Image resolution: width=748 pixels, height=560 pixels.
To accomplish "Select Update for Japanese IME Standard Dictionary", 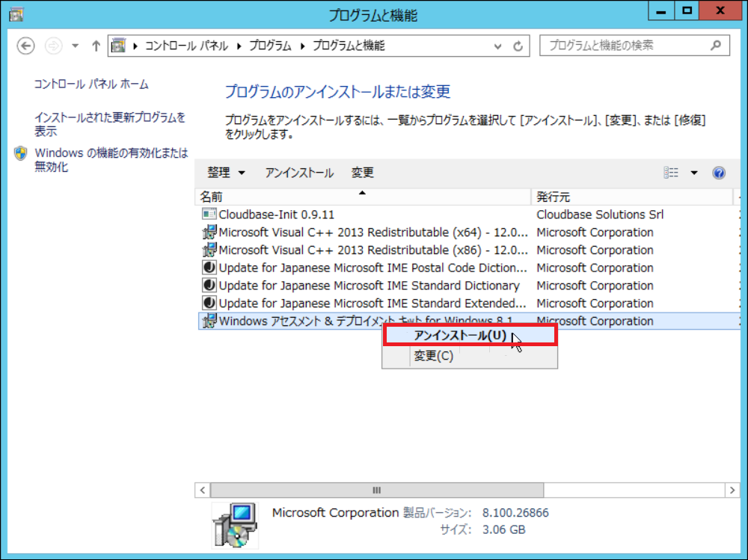I will click(x=370, y=286).
